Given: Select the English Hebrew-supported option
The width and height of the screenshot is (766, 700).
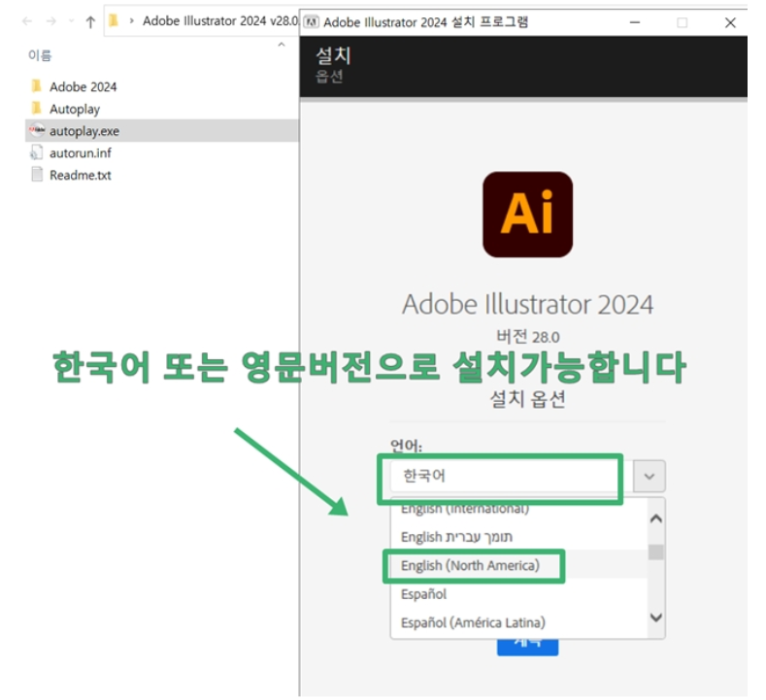Looking at the screenshot, I should click(x=456, y=537).
